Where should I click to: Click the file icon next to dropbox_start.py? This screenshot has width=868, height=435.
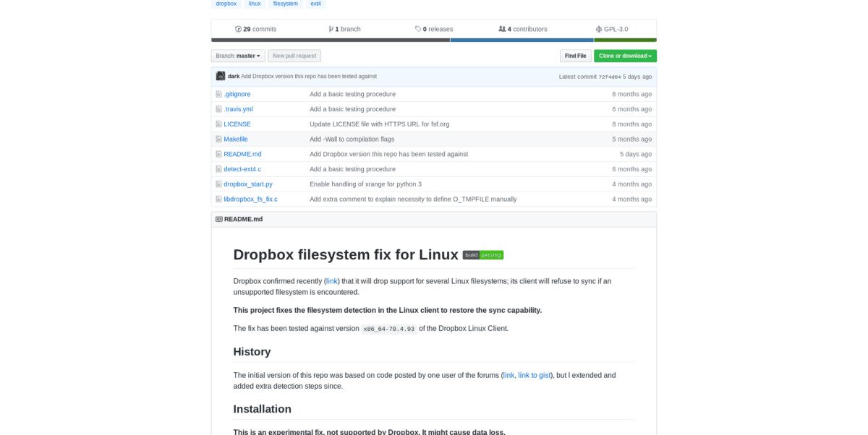(218, 184)
